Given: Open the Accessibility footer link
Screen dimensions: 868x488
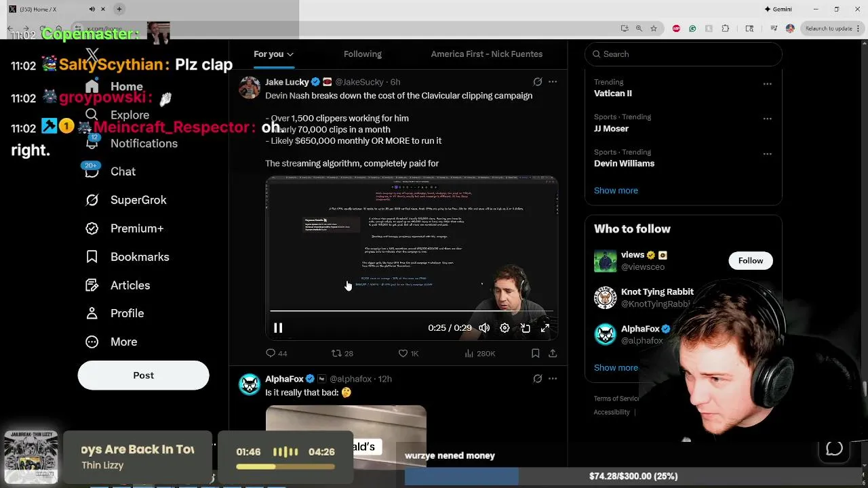Looking at the screenshot, I should click(612, 412).
